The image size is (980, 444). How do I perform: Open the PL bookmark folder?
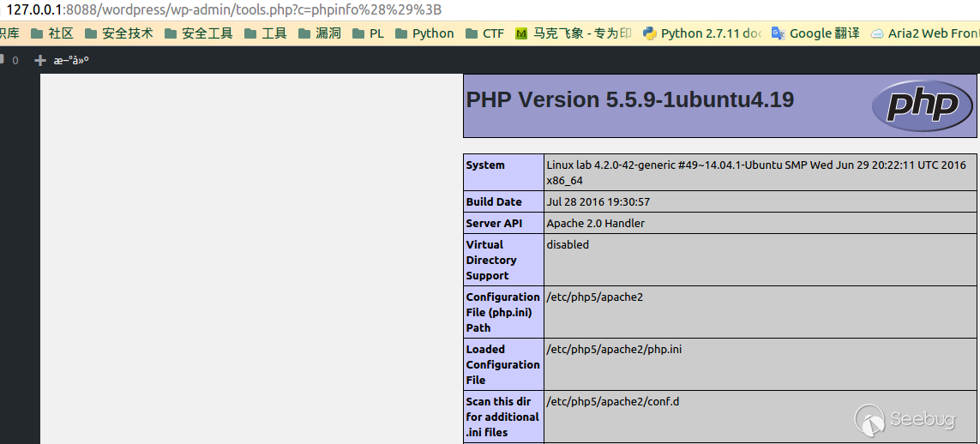tap(368, 33)
